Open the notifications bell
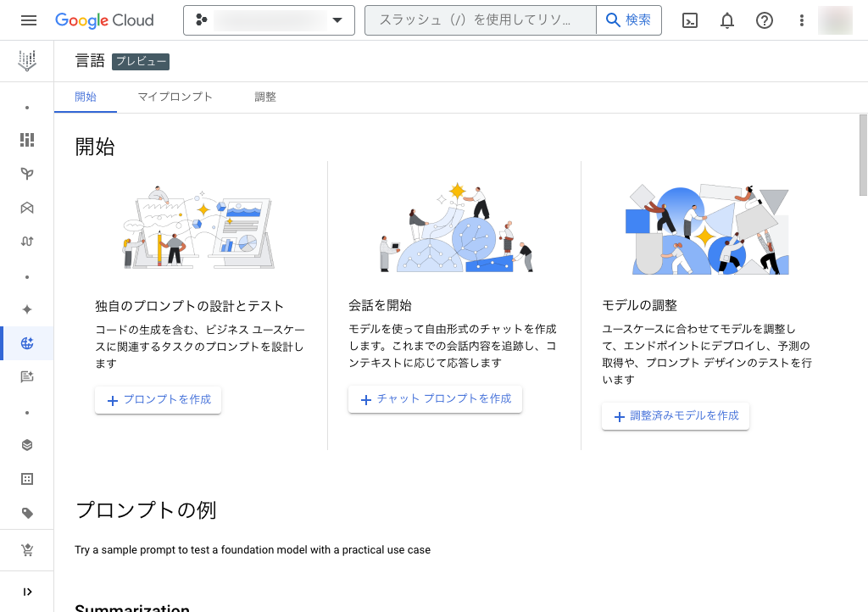The height and width of the screenshot is (612, 868). coord(727,20)
